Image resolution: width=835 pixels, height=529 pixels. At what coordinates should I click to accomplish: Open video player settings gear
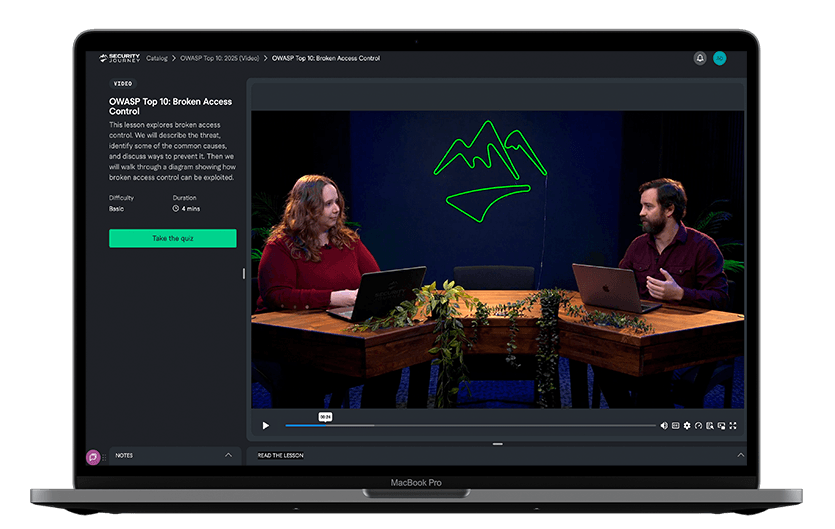(687, 426)
